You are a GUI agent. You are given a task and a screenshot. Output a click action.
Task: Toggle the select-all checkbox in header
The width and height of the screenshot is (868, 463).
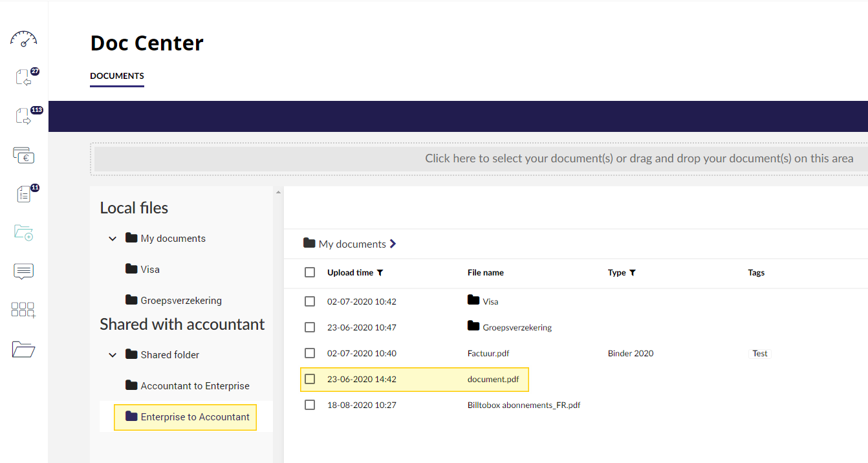310,272
